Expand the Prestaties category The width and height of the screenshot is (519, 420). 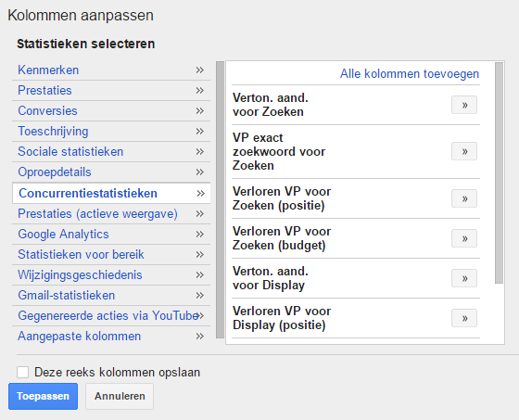(111, 91)
